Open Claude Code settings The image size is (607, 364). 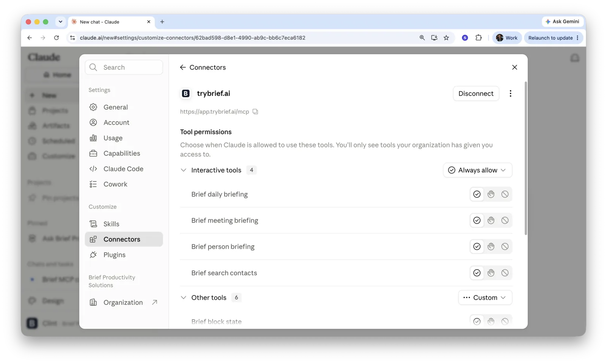(124, 169)
